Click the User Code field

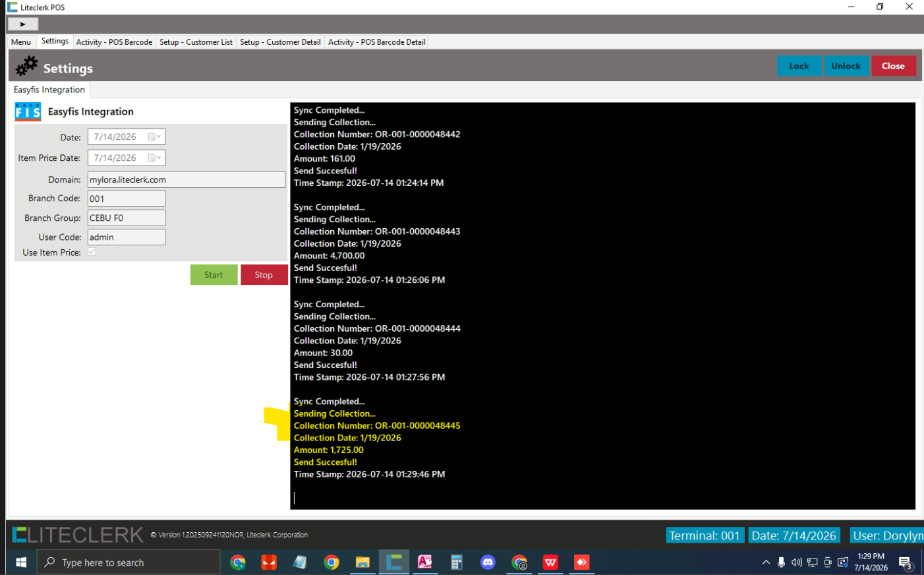click(127, 237)
